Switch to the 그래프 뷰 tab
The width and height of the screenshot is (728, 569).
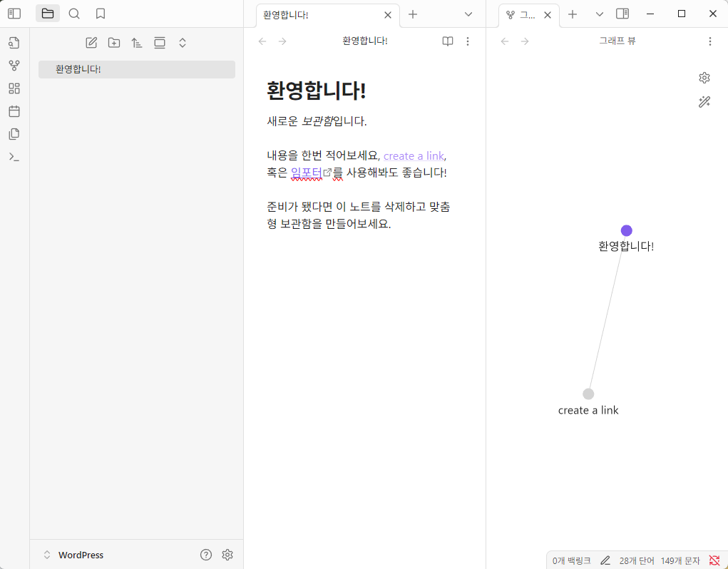coord(525,14)
